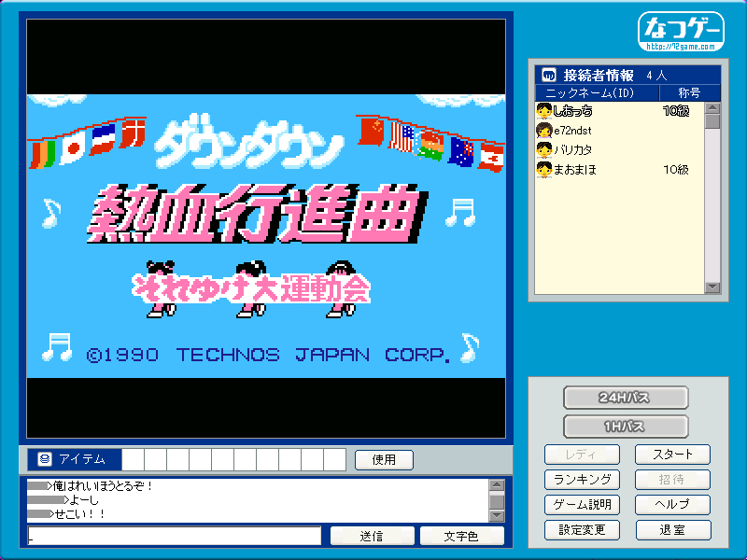Click the 10級 rank of しおっち

click(676, 111)
